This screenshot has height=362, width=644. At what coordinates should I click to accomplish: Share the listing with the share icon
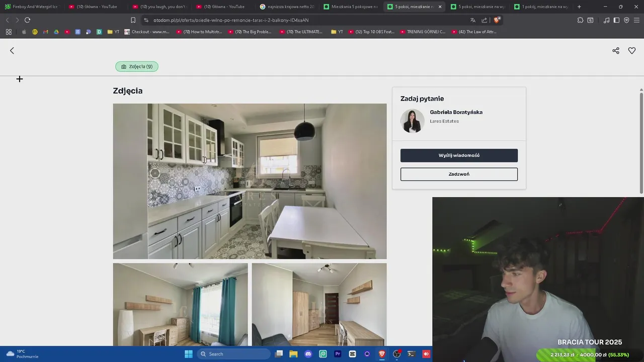coord(616,51)
